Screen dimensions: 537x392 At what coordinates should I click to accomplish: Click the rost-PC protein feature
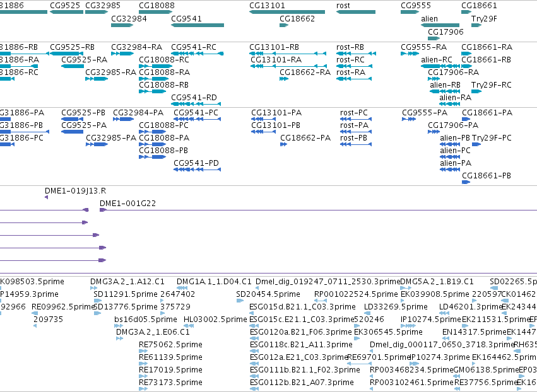(x=356, y=119)
